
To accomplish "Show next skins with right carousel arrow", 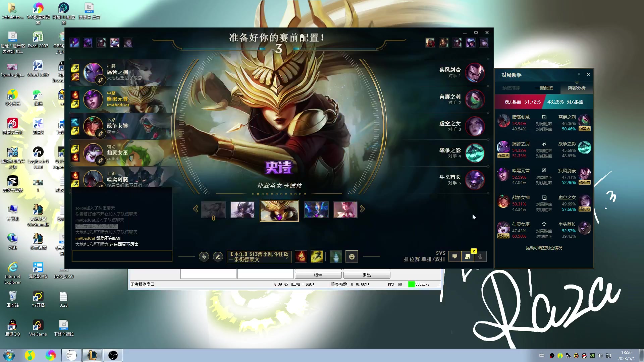I will (362, 209).
